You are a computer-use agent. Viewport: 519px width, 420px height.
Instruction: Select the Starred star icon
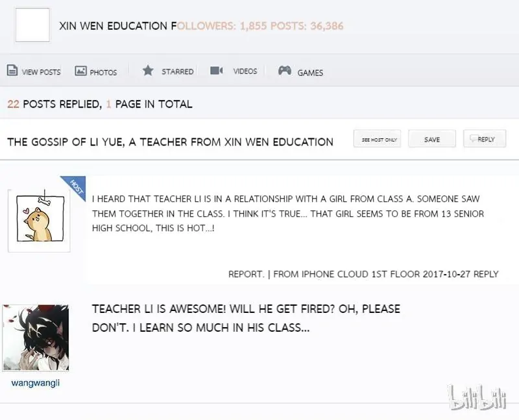coord(148,70)
